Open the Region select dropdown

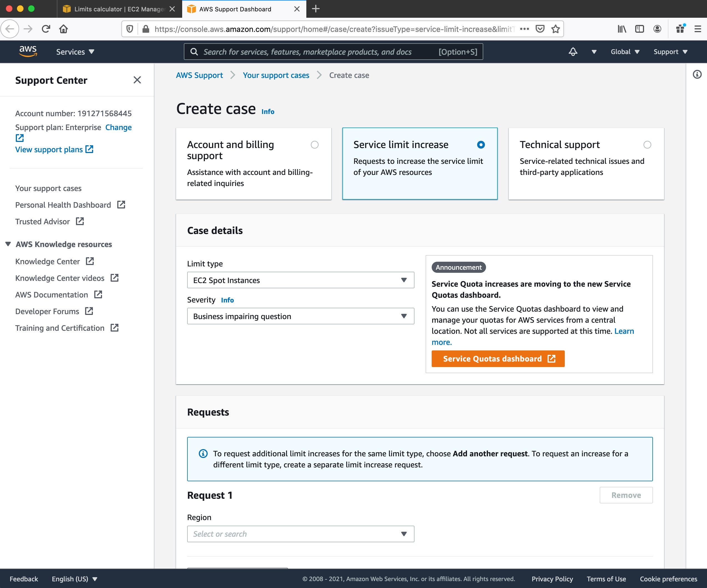(300, 534)
